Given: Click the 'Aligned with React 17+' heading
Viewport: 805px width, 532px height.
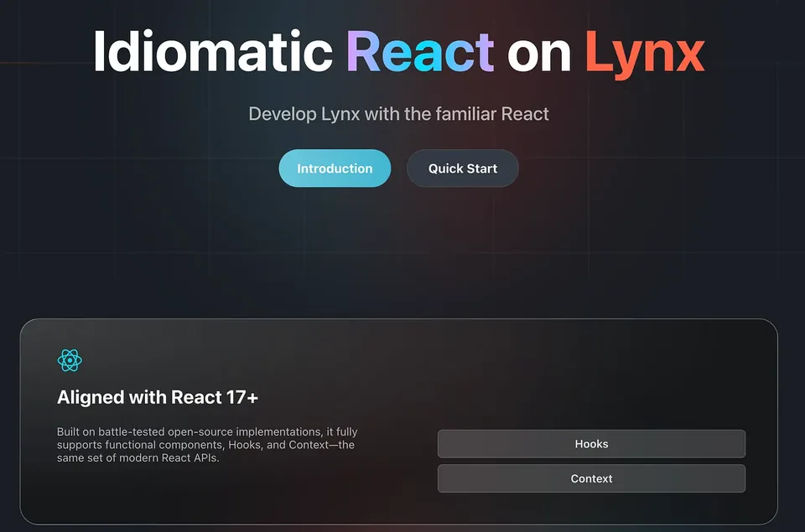Looking at the screenshot, I should (x=158, y=398).
